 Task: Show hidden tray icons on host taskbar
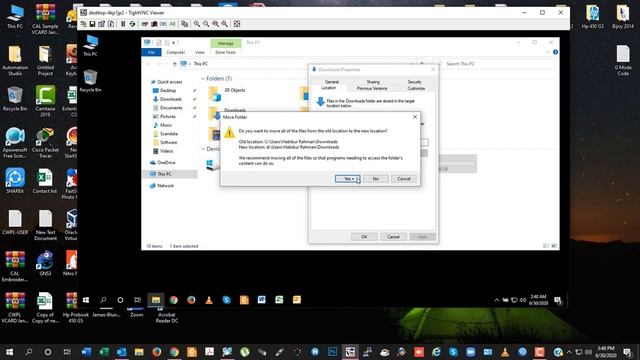click(x=569, y=352)
